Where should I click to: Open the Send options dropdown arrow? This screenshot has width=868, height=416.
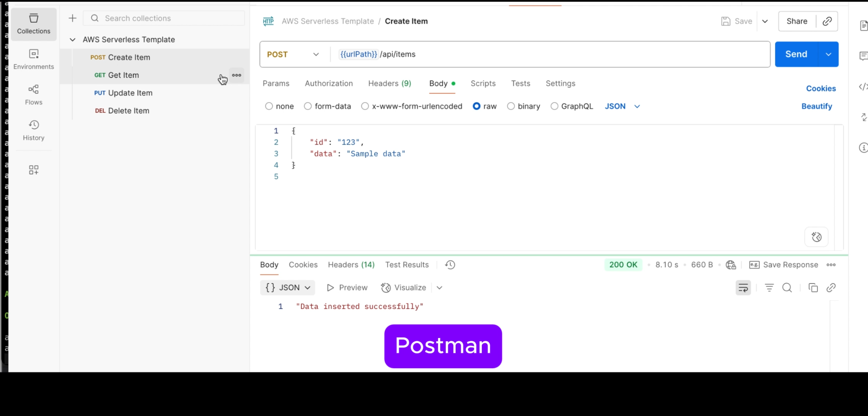pos(828,54)
